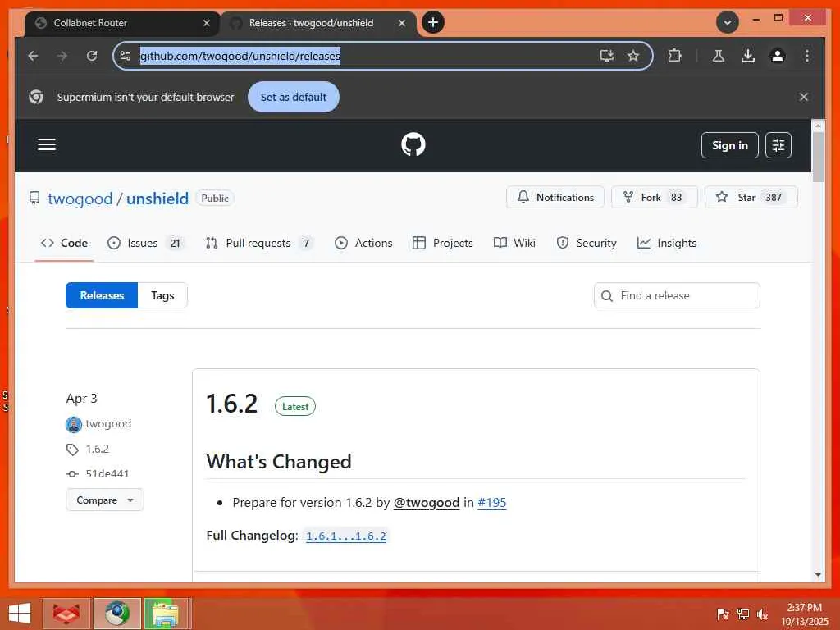Open the twogood owner link
The width and height of the screenshot is (840, 630).
click(80, 199)
